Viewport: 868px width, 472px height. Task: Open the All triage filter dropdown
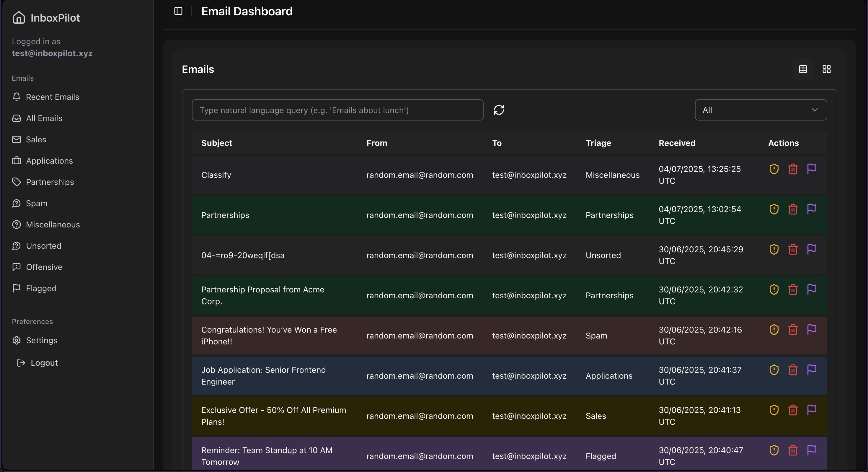[x=761, y=110]
